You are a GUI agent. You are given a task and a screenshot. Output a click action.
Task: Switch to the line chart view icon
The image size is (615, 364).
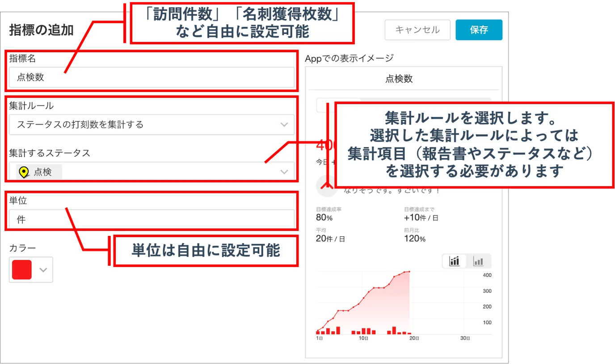click(x=455, y=261)
